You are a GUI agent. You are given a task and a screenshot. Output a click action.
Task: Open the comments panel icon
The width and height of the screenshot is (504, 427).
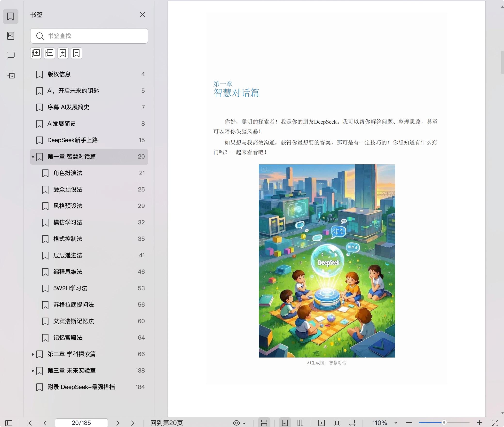11,55
